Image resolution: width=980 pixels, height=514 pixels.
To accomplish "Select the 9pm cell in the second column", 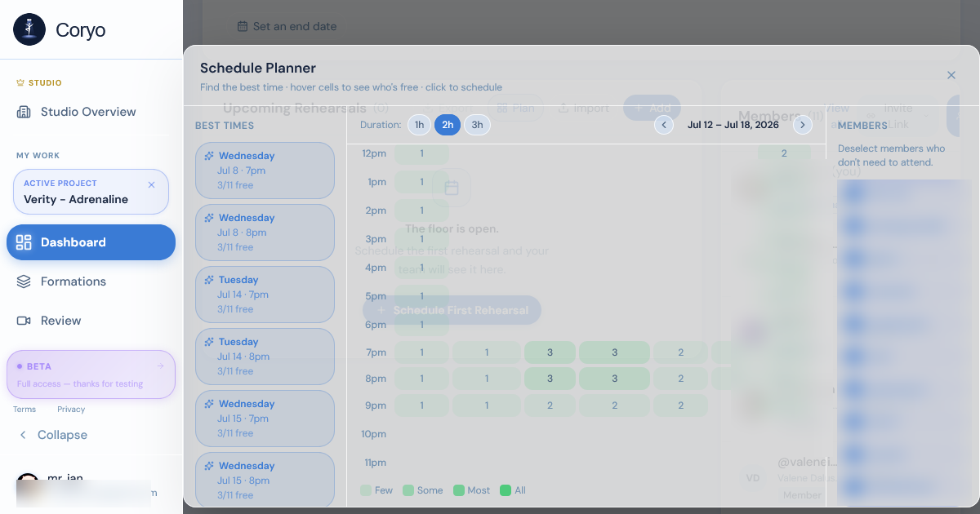I will pyautogui.click(x=487, y=405).
